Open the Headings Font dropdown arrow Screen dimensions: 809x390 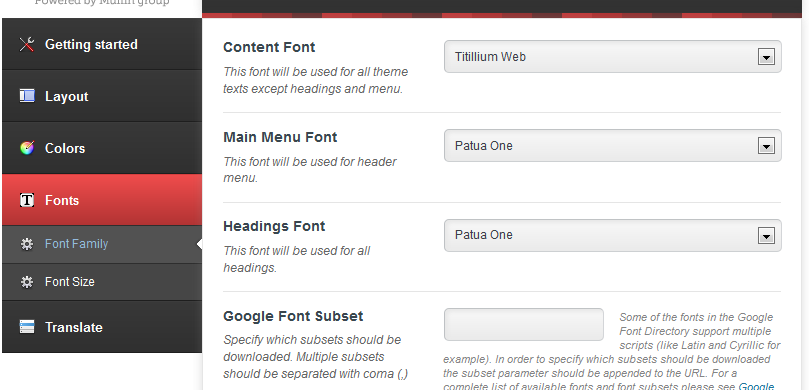[766, 236]
